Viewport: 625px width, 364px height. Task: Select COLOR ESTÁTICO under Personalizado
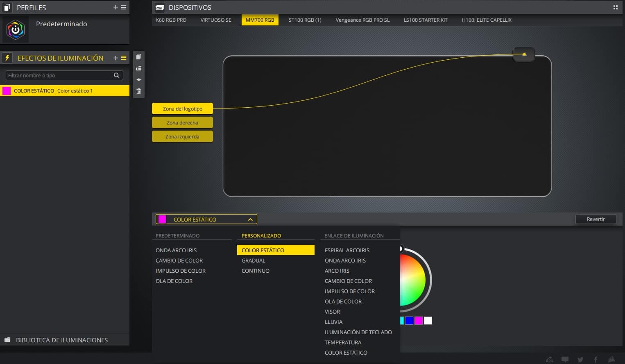coord(276,250)
